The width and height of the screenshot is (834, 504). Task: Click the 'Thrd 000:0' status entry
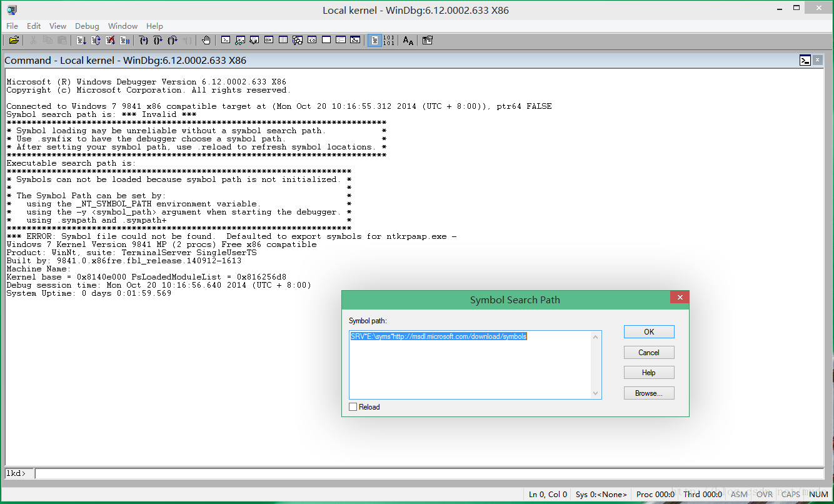703,494
